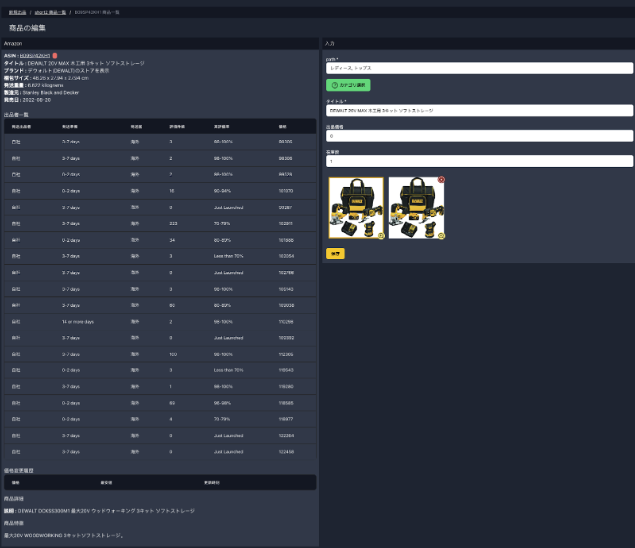635x548 pixels.
Task: Remove the second product image with the red X
Action: coord(441,180)
